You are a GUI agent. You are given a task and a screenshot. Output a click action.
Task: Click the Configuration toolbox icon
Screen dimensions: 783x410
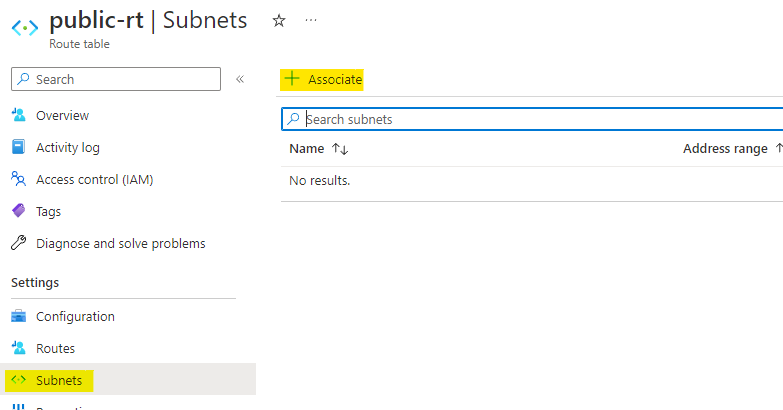pyautogui.click(x=18, y=317)
